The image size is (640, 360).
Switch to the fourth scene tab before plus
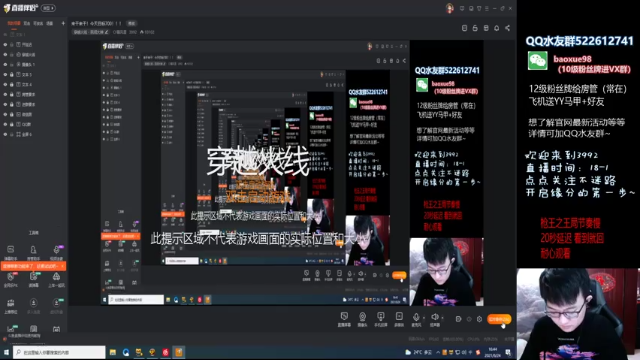point(50,23)
